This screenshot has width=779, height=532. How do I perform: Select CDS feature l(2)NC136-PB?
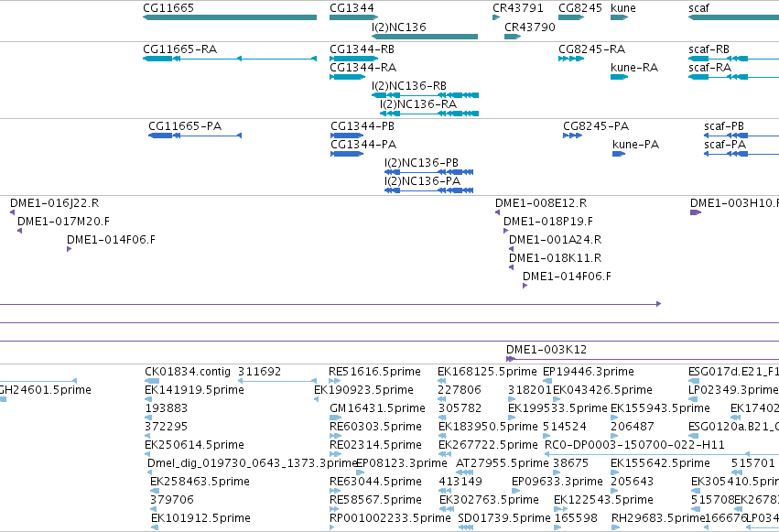click(x=421, y=163)
